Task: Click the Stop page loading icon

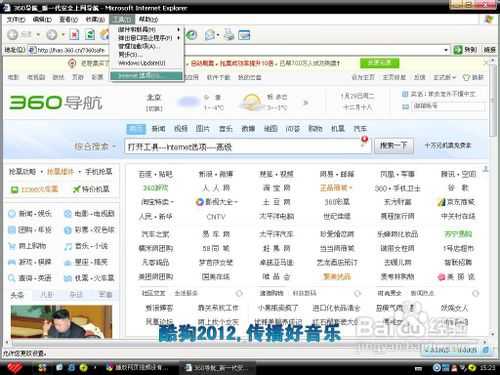Action: 74,35
